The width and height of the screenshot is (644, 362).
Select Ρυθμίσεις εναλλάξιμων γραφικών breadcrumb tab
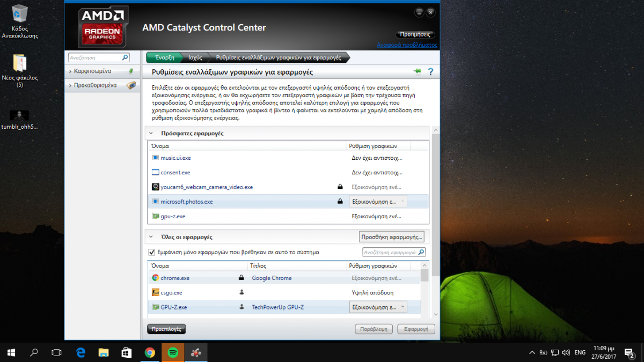[x=279, y=57]
